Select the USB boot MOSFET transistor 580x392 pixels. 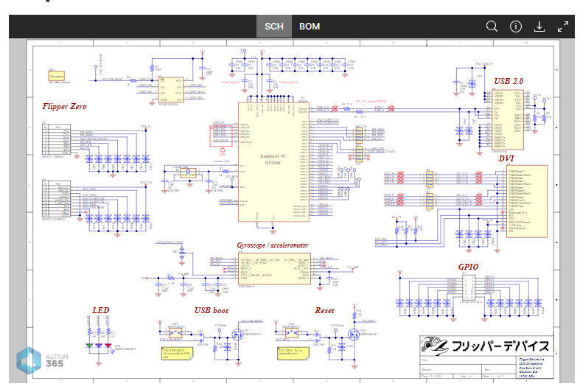[237, 335]
